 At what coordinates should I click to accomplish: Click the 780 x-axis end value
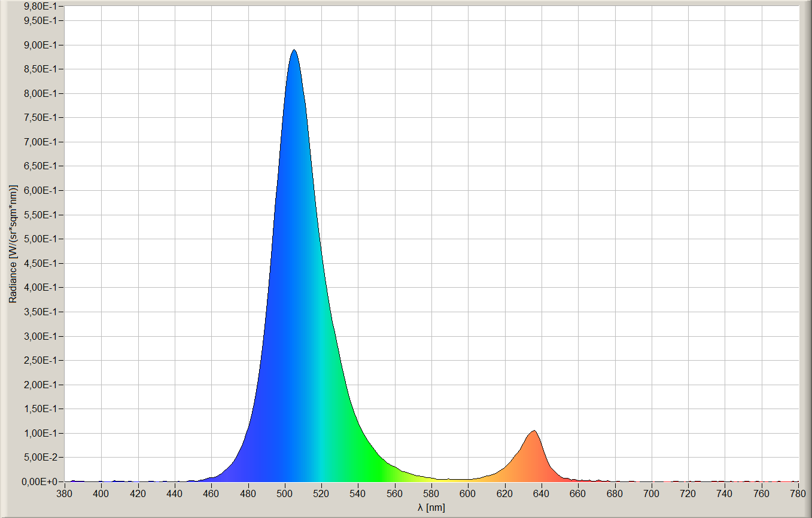[798, 493]
